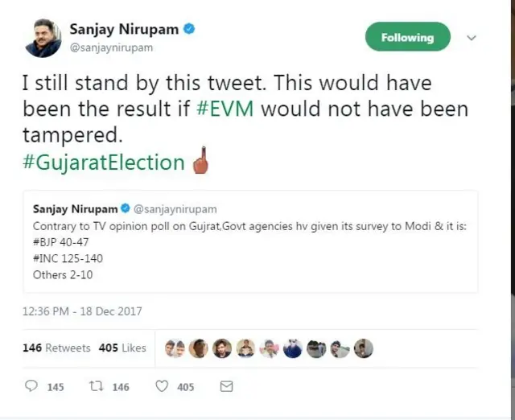
Task: View the 405 Likes list
Action: click(x=122, y=348)
